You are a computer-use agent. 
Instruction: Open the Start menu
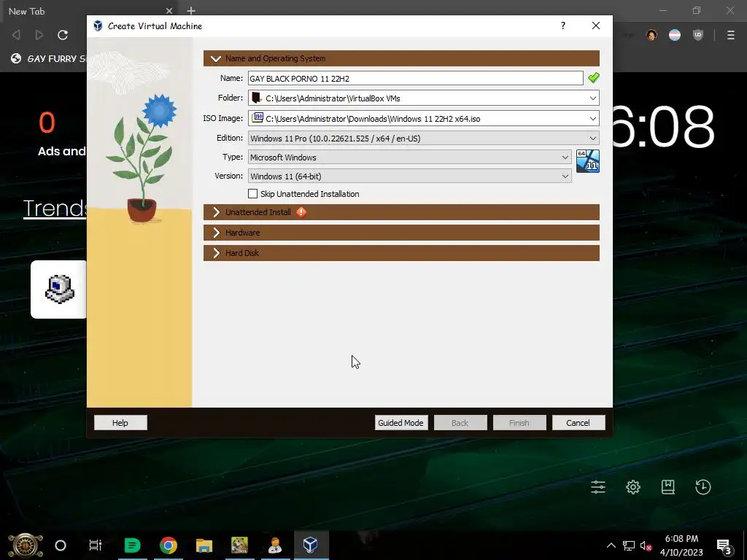coord(26,545)
